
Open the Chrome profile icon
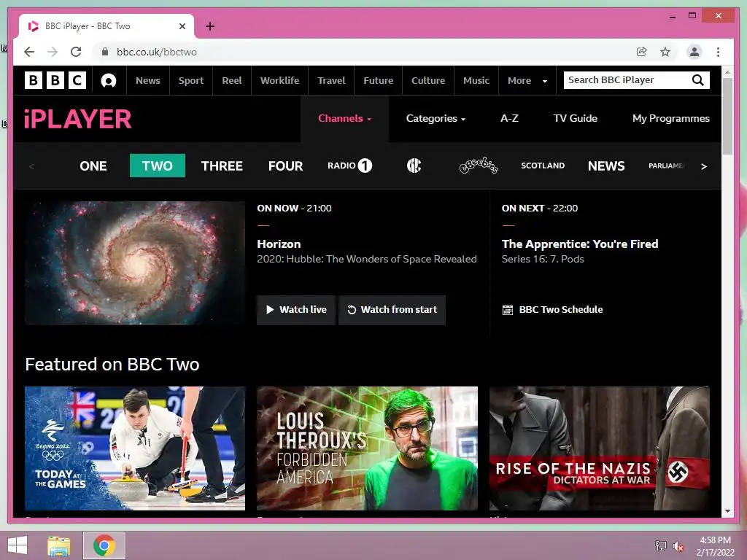coord(694,52)
